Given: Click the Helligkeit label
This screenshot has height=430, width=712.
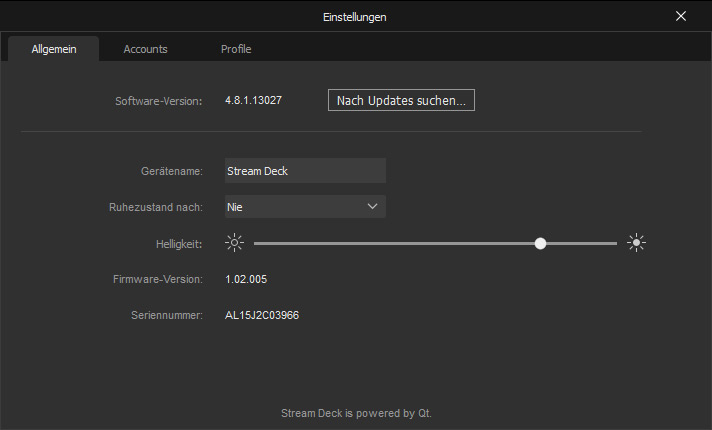Looking at the screenshot, I should point(175,243).
